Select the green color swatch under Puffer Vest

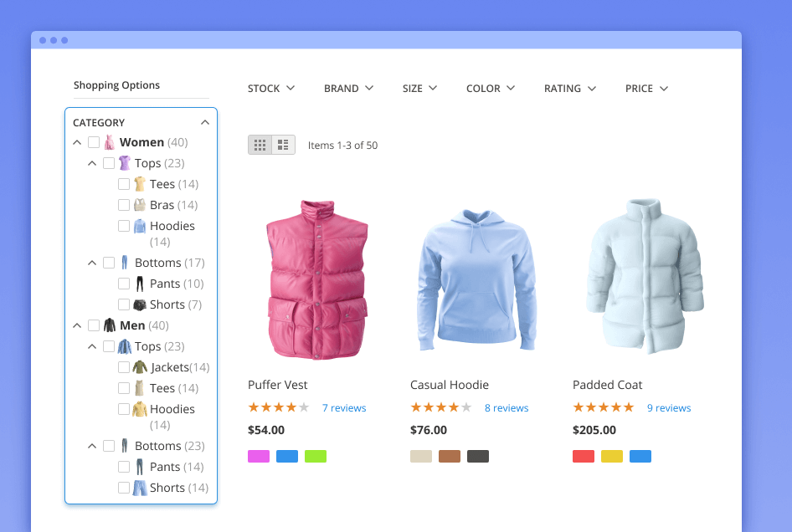pos(316,456)
